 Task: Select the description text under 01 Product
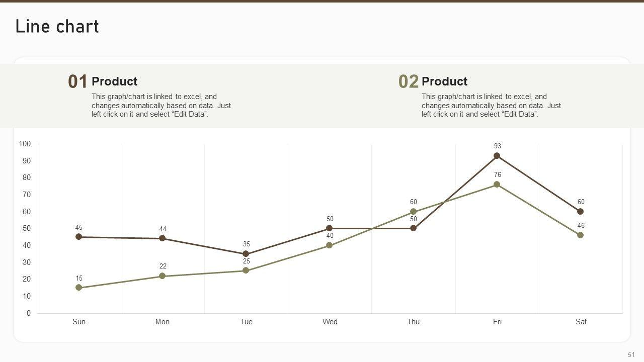click(x=161, y=106)
